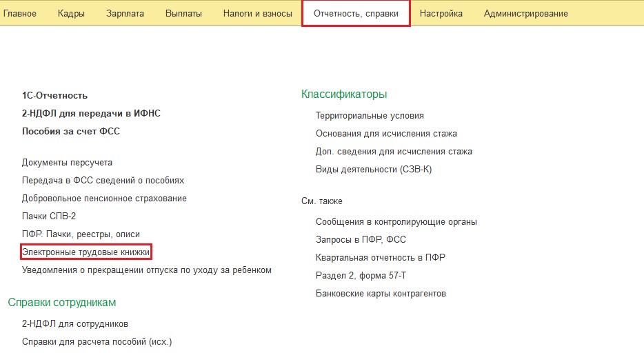The width and height of the screenshot is (644, 353).
Task: Go to Налоги и взносы tab
Action: 257,14
